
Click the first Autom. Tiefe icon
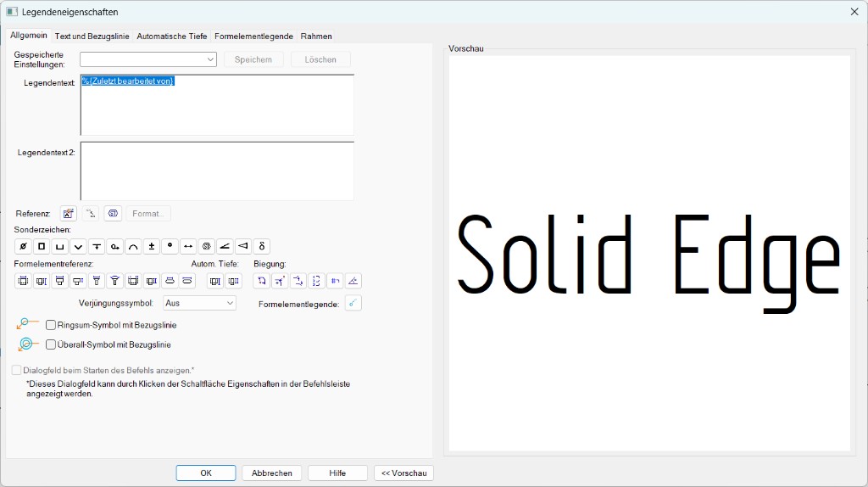pyautogui.click(x=215, y=281)
